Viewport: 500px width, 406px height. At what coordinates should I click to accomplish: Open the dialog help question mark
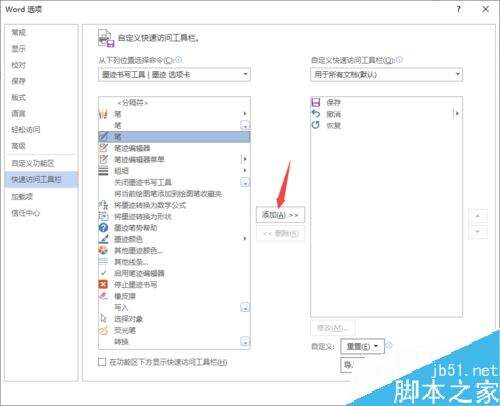click(x=459, y=9)
